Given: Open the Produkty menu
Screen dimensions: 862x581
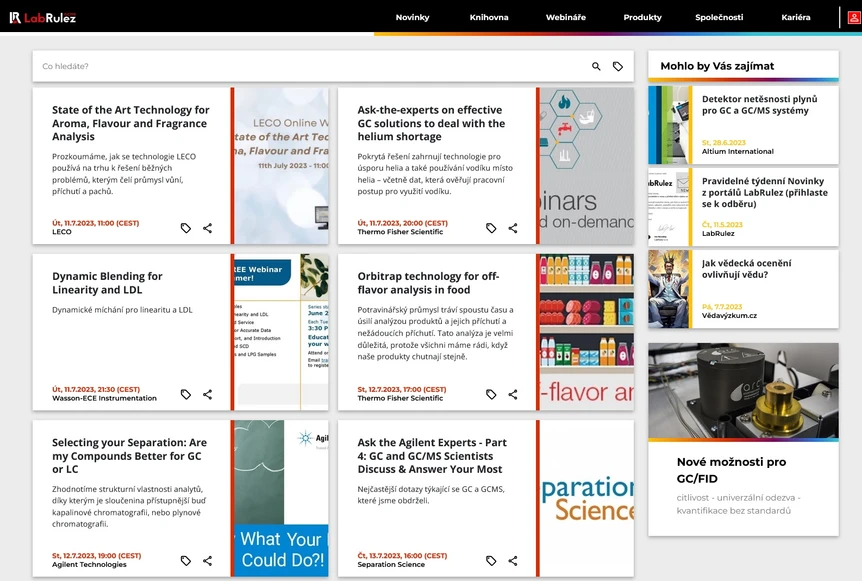Looking at the screenshot, I should point(643,18).
